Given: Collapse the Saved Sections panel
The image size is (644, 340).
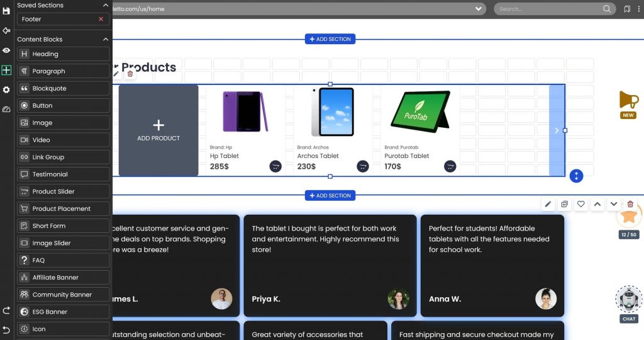Looking at the screenshot, I should [106, 5].
